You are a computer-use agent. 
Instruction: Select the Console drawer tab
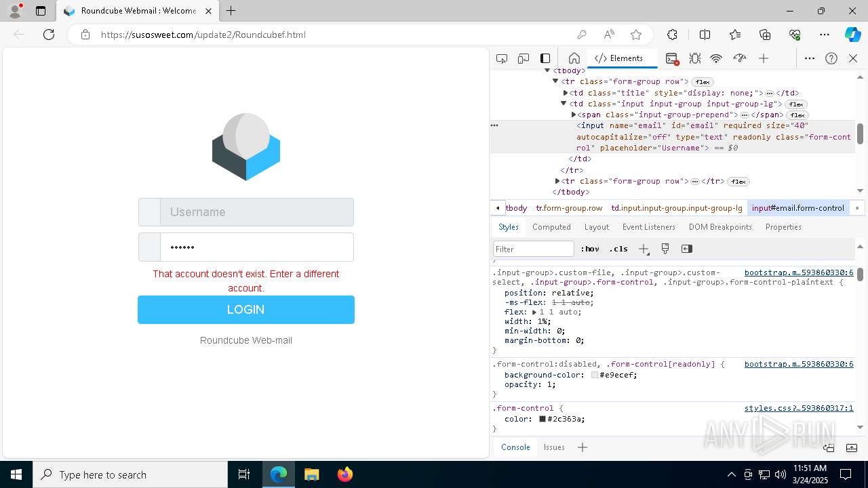click(515, 447)
